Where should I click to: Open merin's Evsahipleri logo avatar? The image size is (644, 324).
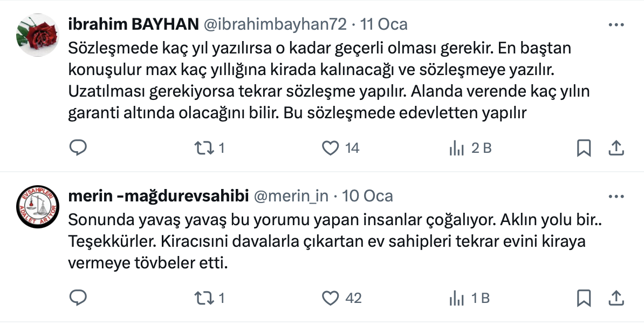coord(37,206)
